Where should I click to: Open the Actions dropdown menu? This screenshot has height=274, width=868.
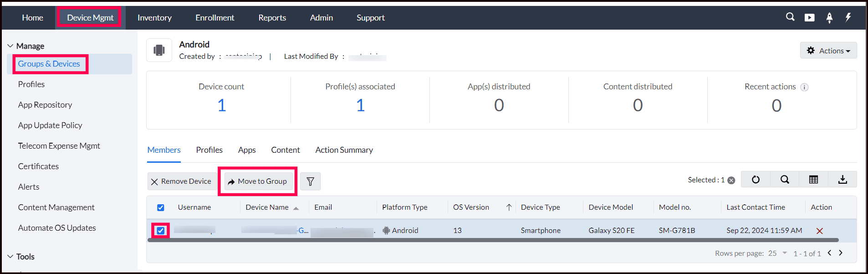tap(828, 51)
